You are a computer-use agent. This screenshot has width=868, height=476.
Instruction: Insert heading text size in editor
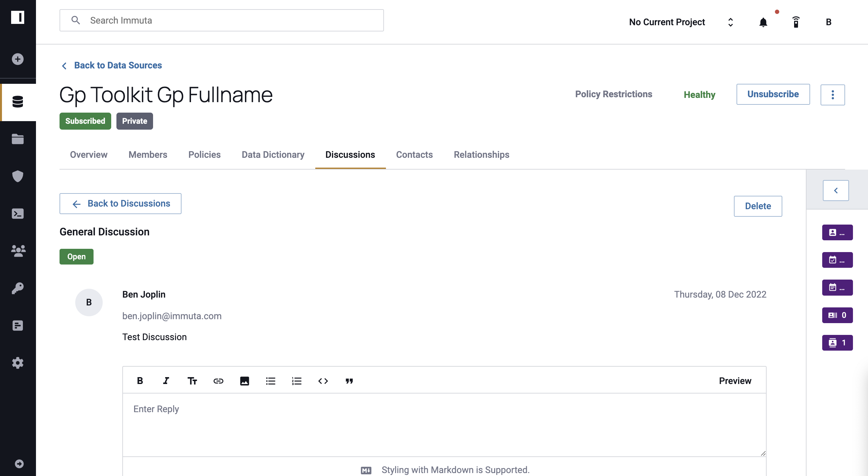coord(192,381)
